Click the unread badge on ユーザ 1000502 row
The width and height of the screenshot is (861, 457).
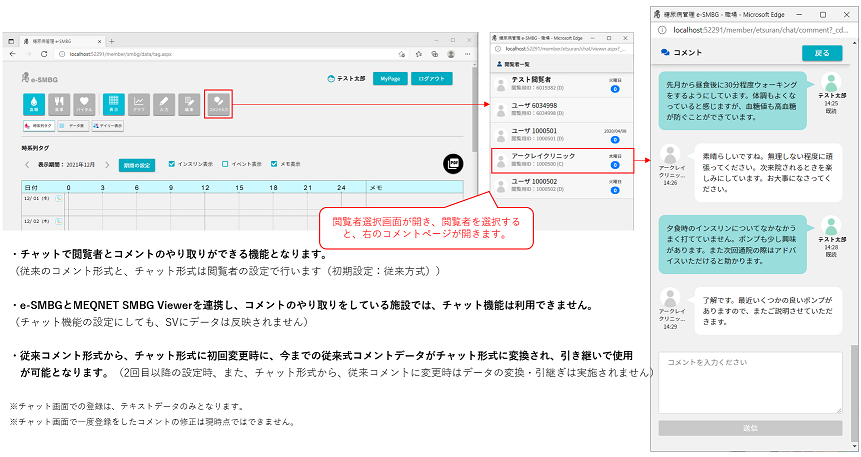[615, 191]
